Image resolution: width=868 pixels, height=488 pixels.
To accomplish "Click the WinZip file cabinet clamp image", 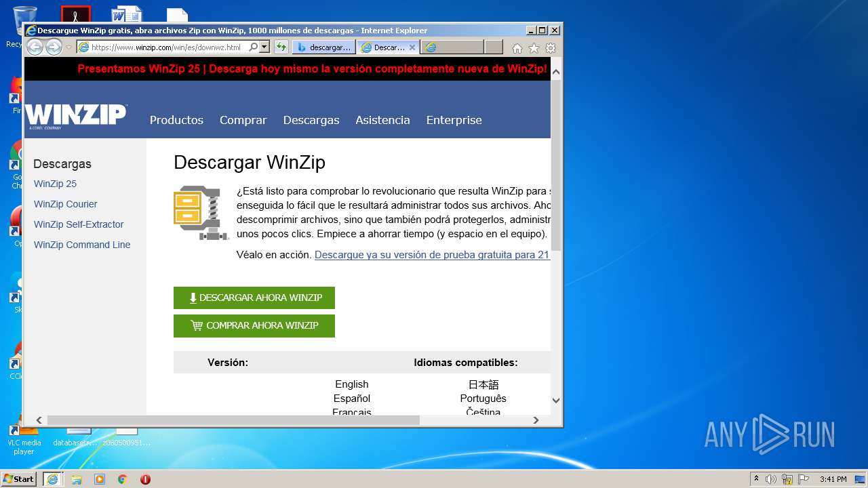I will tap(201, 213).
